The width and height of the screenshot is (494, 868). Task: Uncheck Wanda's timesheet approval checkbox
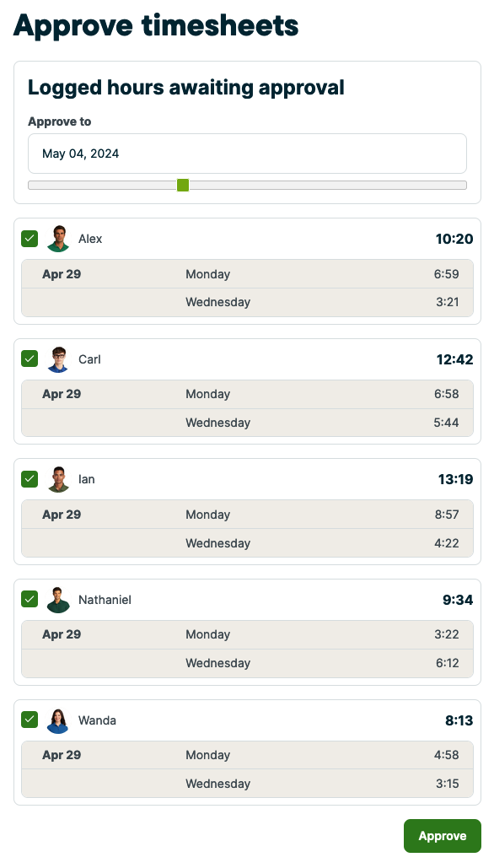[30, 720]
